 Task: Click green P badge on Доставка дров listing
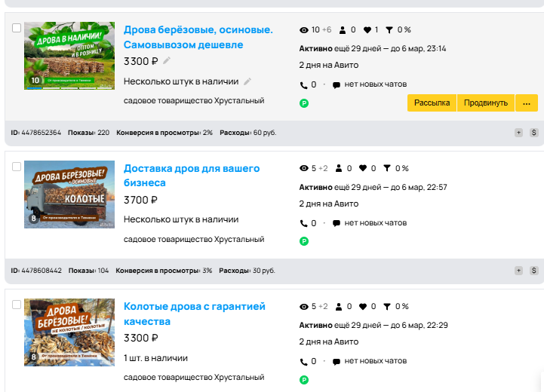click(x=304, y=241)
